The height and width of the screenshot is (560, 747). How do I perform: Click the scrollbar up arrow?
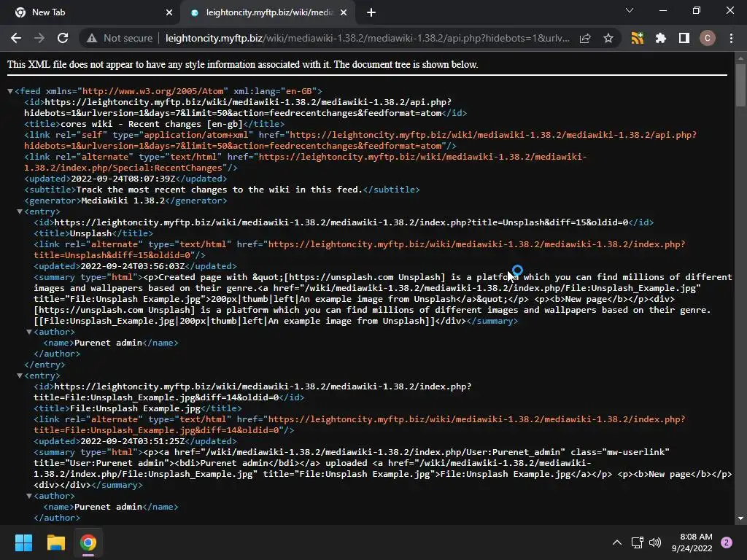click(740, 58)
